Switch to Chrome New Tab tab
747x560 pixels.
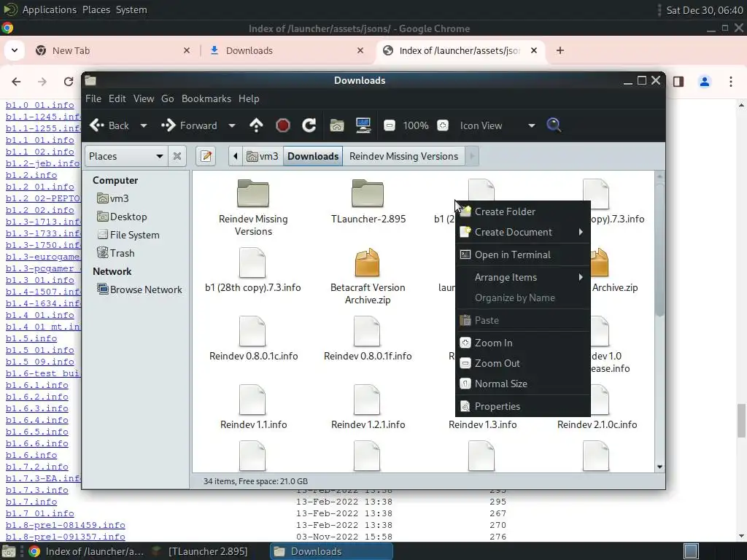[x=113, y=50]
